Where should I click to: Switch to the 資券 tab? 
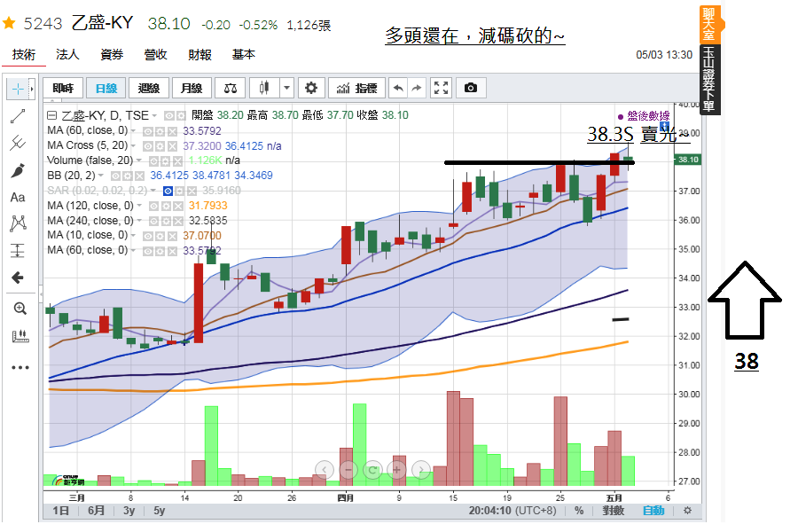click(x=112, y=54)
